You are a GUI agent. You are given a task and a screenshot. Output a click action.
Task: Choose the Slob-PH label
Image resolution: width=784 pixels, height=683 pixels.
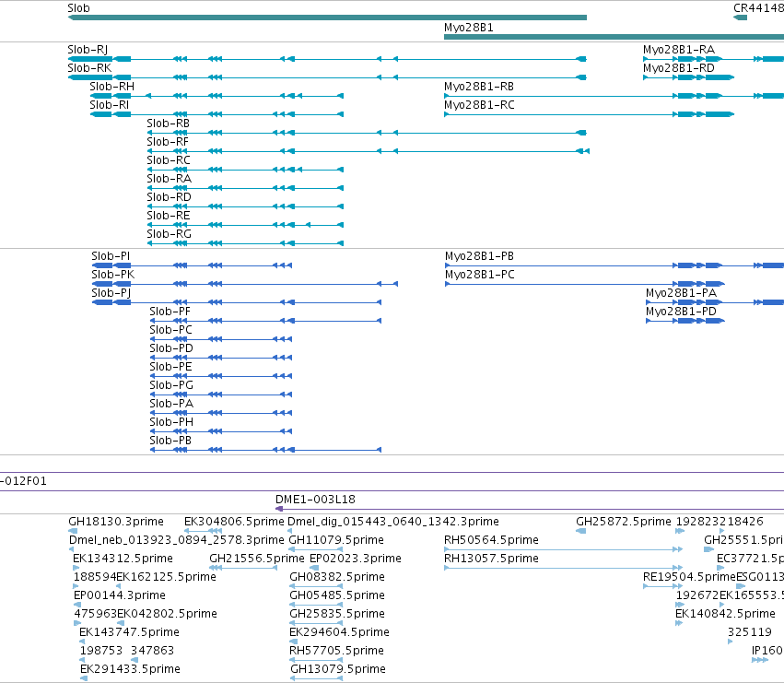pos(171,423)
